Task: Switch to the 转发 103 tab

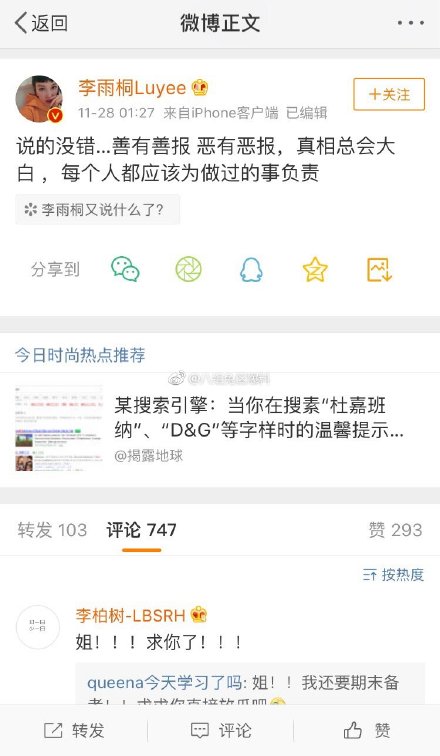Action: (x=52, y=530)
